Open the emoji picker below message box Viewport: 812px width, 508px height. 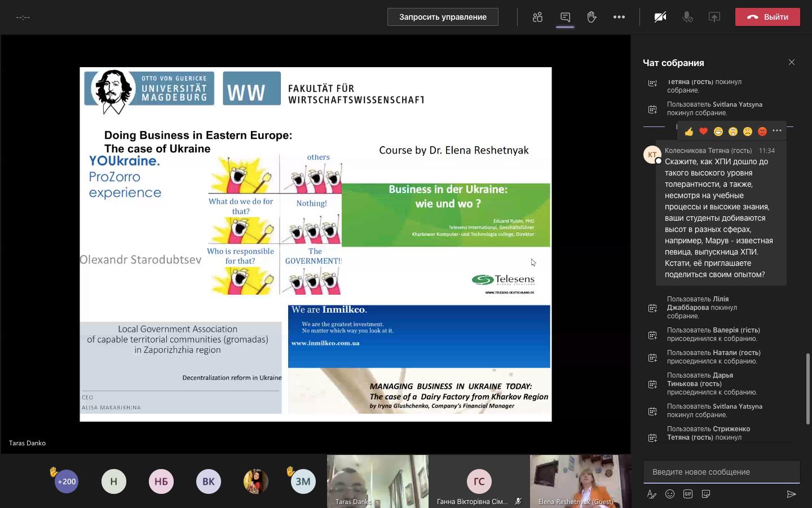click(x=670, y=494)
